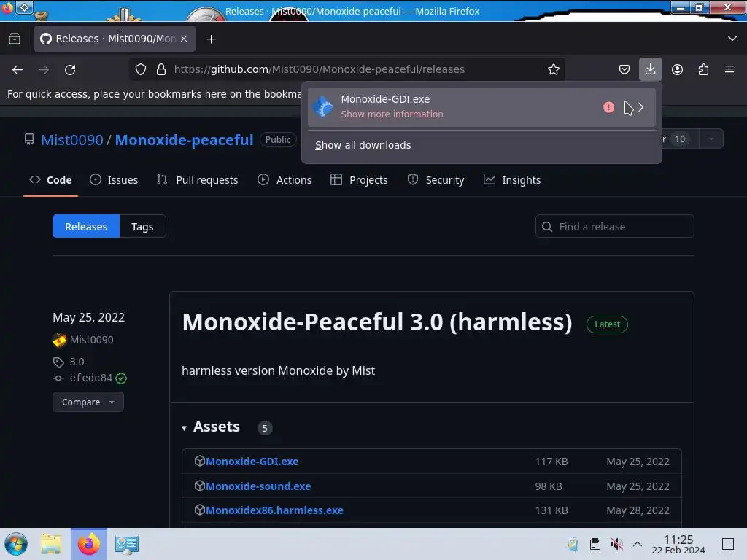Close the Releases tab
This screenshot has width=747, height=560.
[184, 39]
